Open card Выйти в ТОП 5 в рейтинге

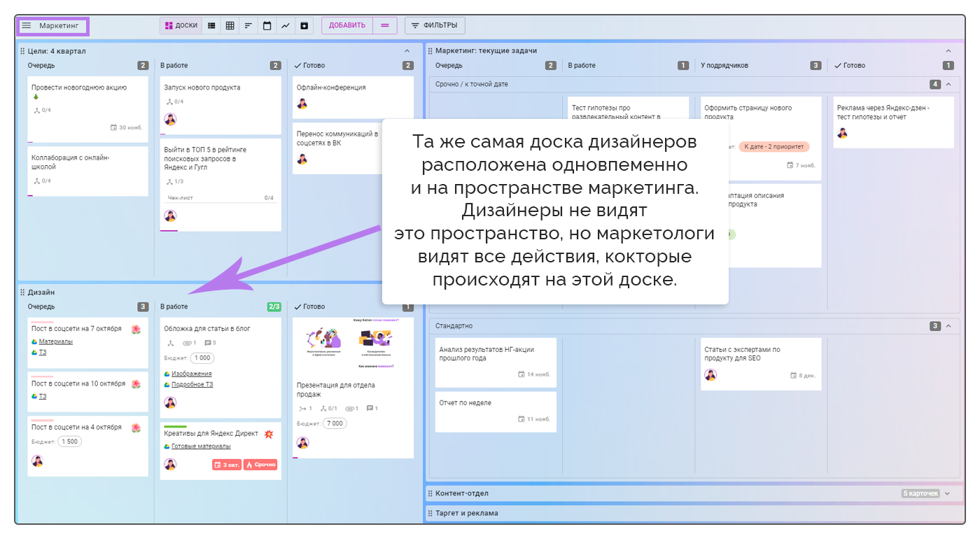pos(220,185)
